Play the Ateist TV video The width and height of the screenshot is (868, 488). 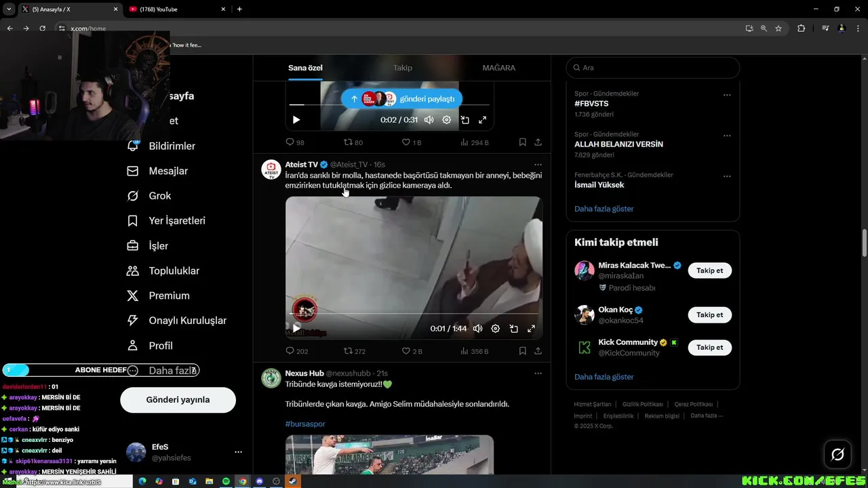(x=296, y=329)
